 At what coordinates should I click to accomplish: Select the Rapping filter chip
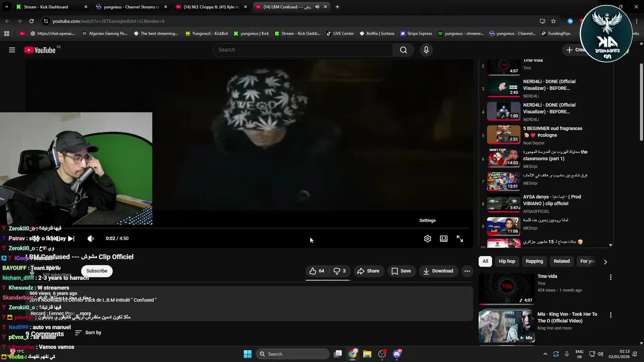pos(534,261)
